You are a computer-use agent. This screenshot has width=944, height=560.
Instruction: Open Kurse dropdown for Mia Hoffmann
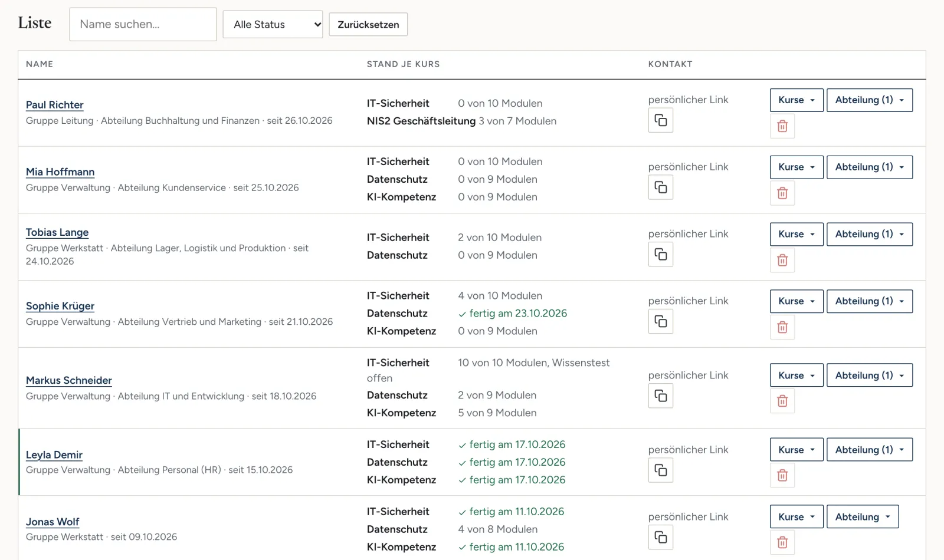point(796,167)
